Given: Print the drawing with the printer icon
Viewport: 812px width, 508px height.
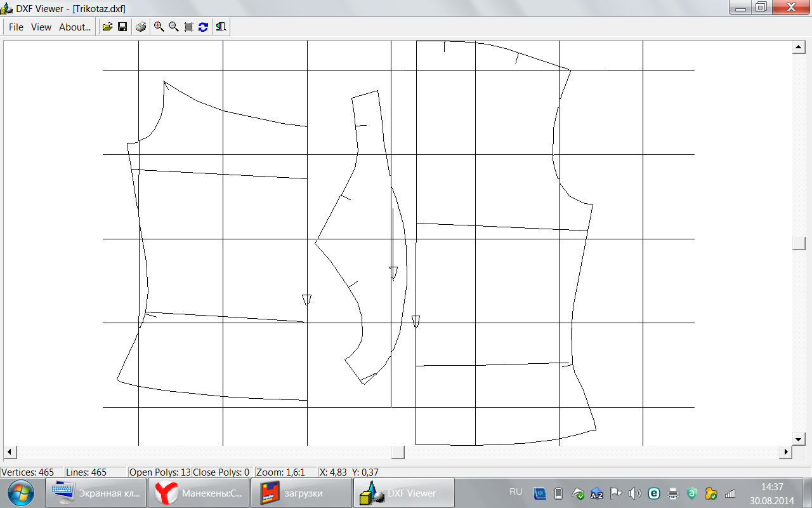Looking at the screenshot, I should 141,27.
